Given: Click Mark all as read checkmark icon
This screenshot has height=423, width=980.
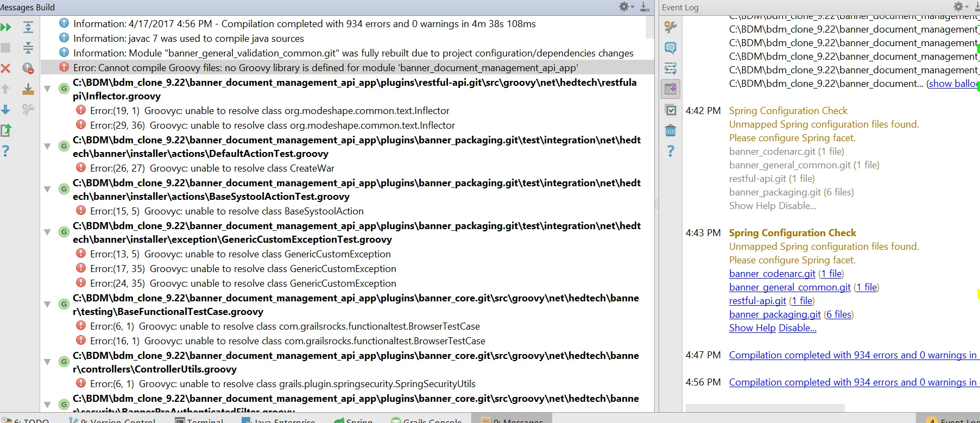Looking at the screenshot, I should tap(671, 110).
